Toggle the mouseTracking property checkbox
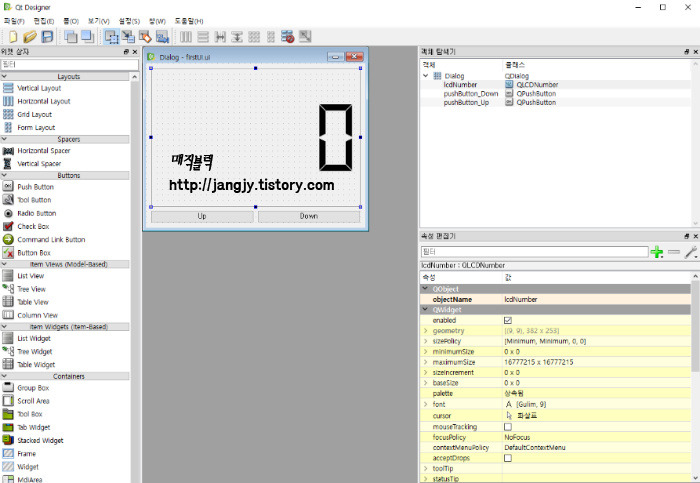This screenshot has height=483, width=700. [508, 427]
